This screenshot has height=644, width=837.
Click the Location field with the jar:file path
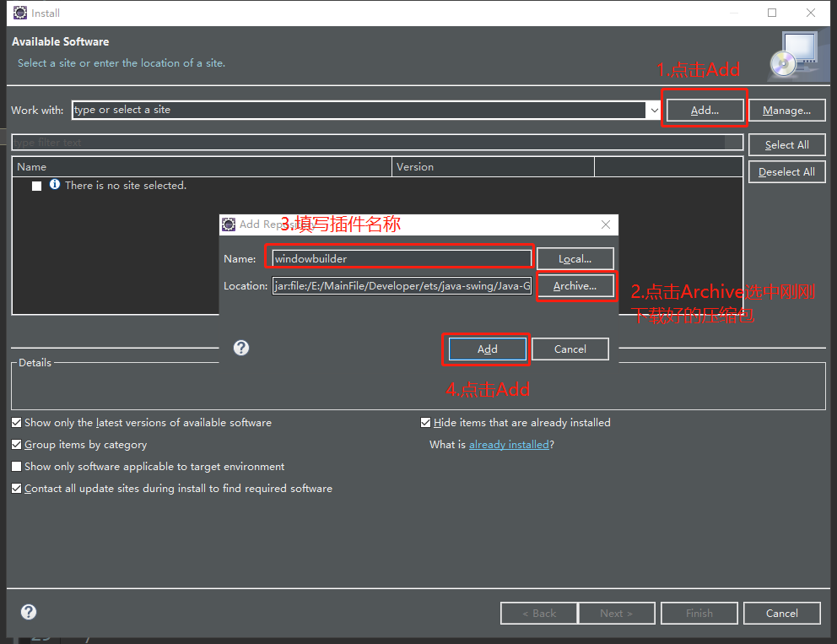(402, 285)
